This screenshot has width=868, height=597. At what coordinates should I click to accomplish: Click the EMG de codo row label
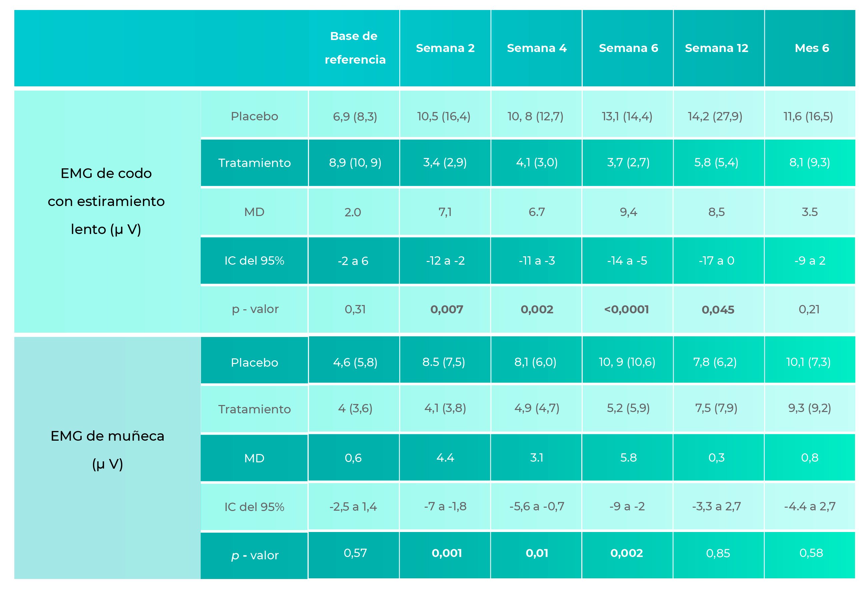point(106,201)
